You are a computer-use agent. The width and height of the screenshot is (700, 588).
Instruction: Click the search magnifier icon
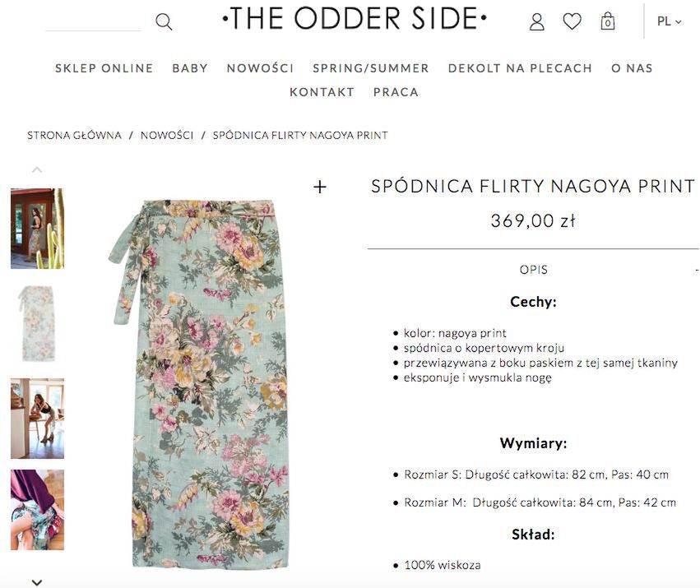(x=164, y=22)
